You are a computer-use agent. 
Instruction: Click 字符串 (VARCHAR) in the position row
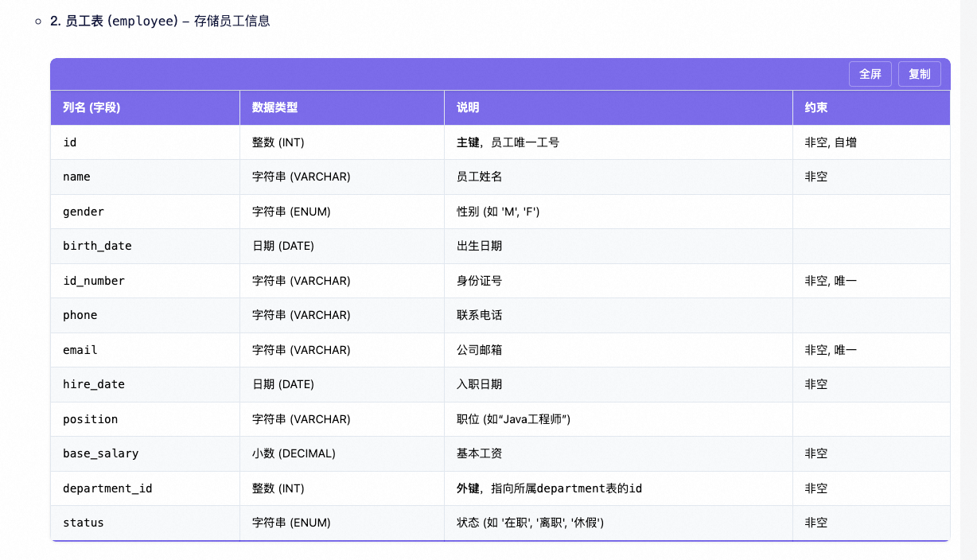pyautogui.click(x=342, y=419)
